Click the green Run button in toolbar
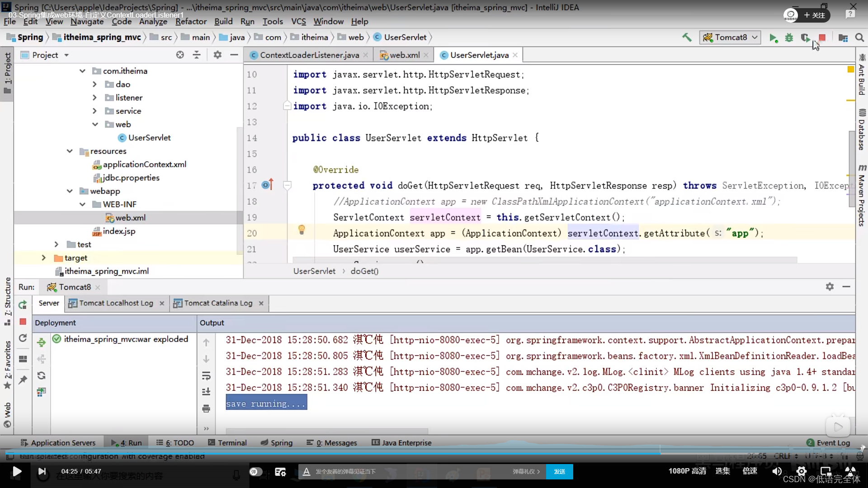The height and width of the screenshot is (488, 868). [773, 38]
